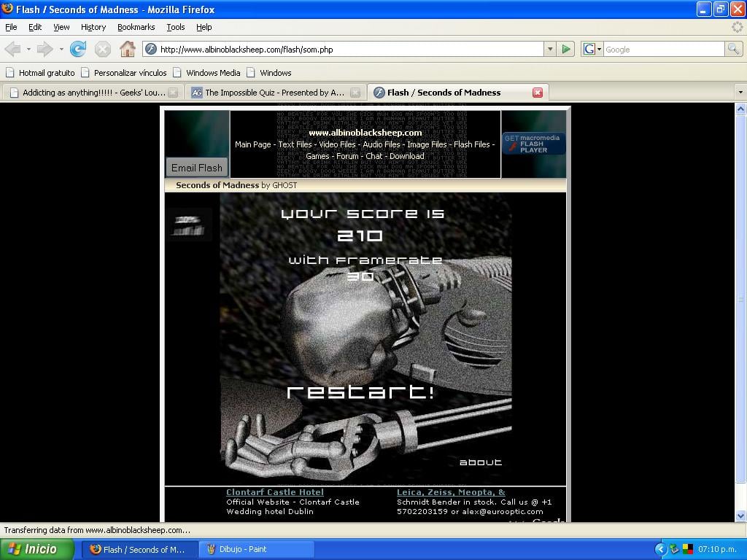747x560 pixels.
Task: Click the Firefox Flash / Seconds taskbar button
Action: 139,549
